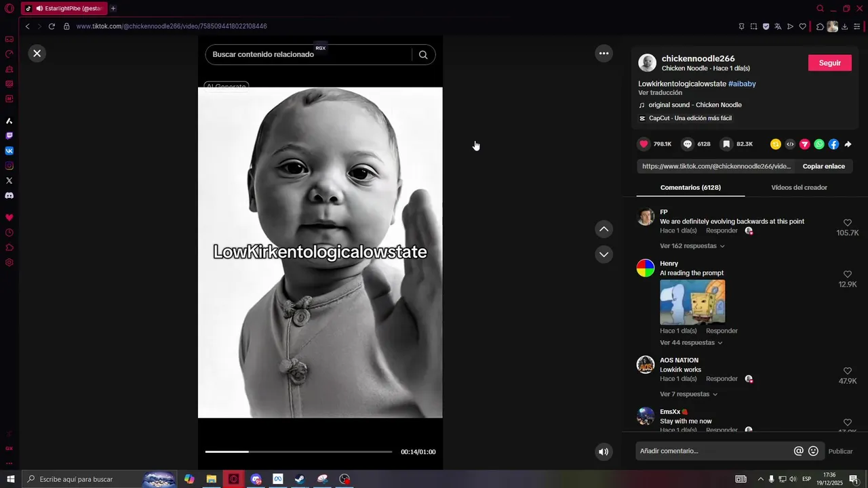Image resolution: width=868 pixels, height=488 pixels.
Task: Open the SpongeBob image in Henry's comment
Action: pos(692,302)
